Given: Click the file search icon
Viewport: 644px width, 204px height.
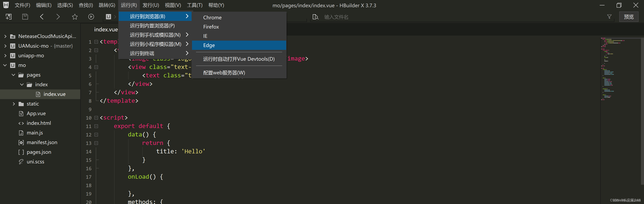Looking at the screenshot, I should point(316,17).
